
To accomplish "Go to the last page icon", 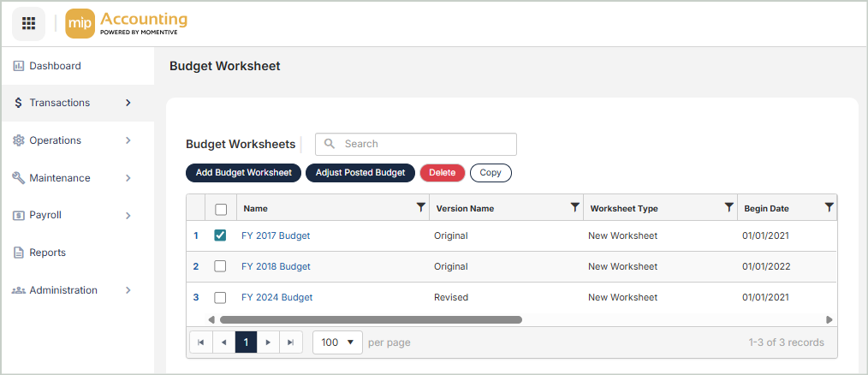I will 291,342.
